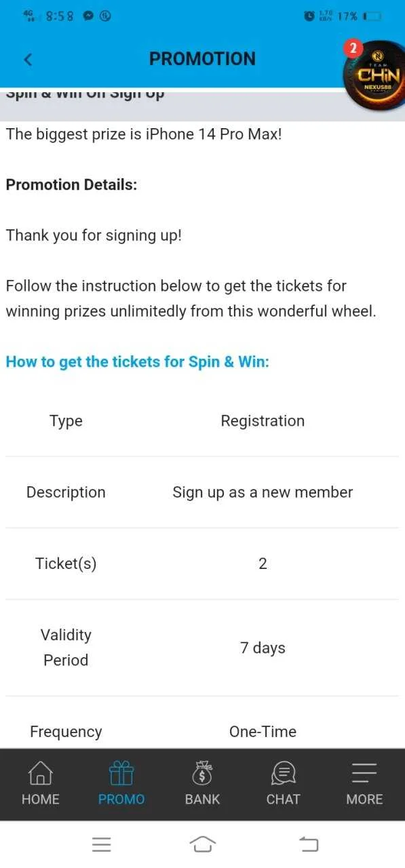Open the money bag Bank icon
Image resolution: width=405 pixels, height=868 pixels.
202,772
